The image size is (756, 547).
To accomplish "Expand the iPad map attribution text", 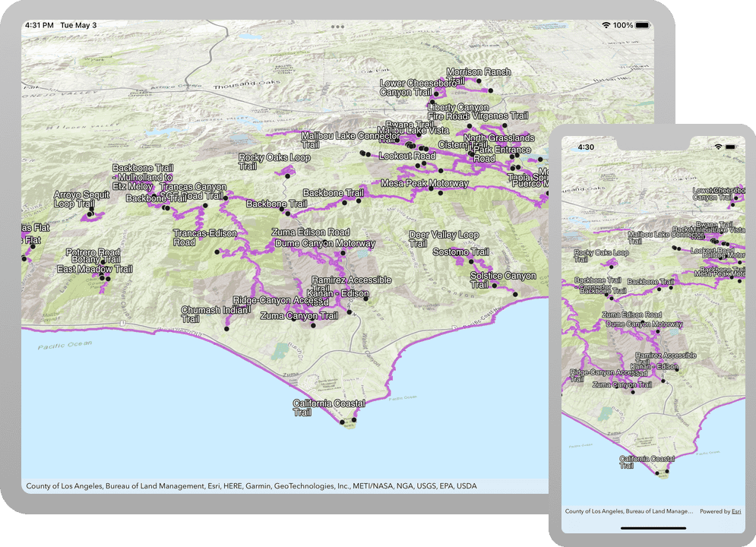I will click(x=251, y=485).
